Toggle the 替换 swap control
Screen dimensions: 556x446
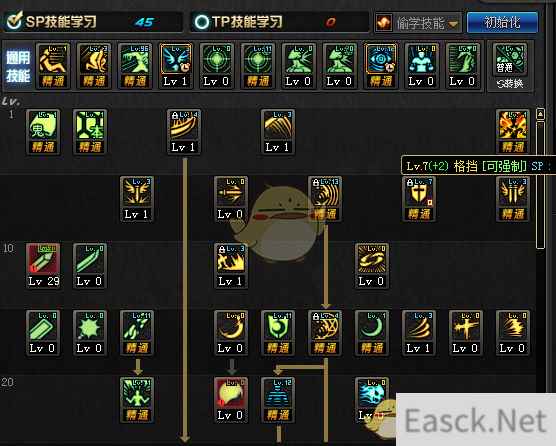510,84
